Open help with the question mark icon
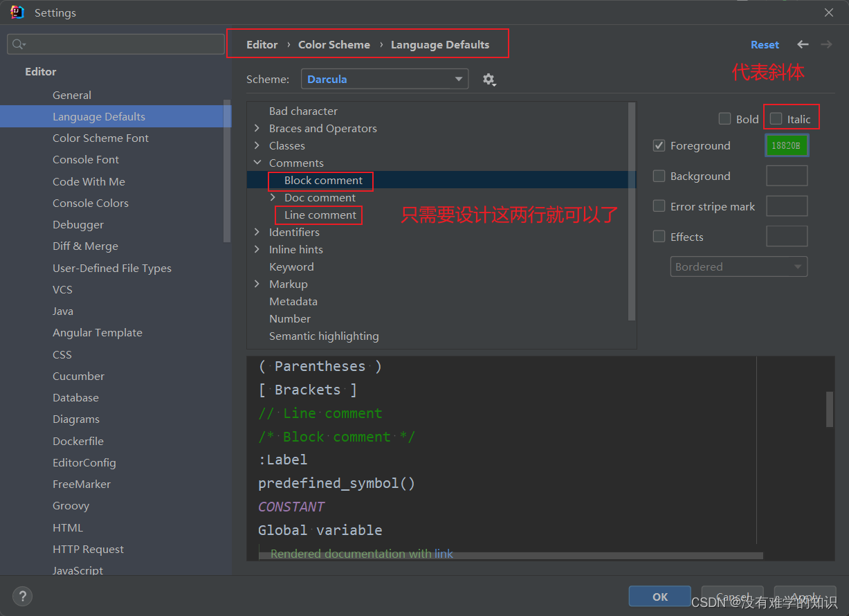849x616 pixels. coord(22,596)
